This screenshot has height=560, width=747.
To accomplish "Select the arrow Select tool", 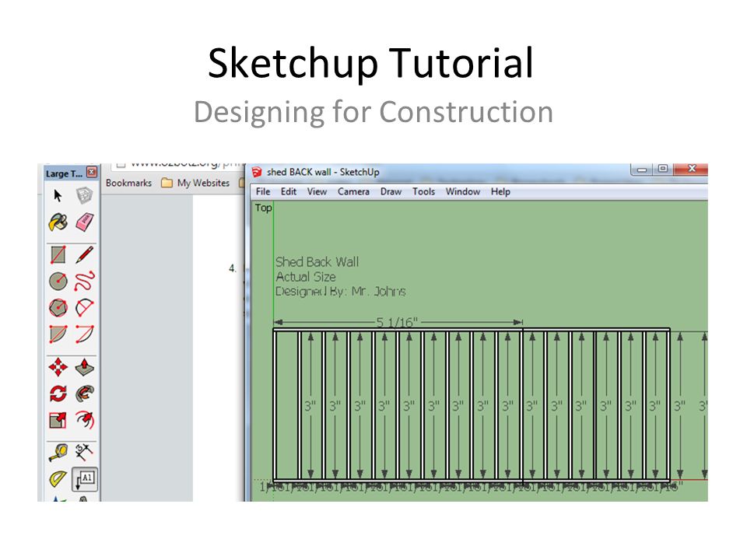I will click(58, 196).
